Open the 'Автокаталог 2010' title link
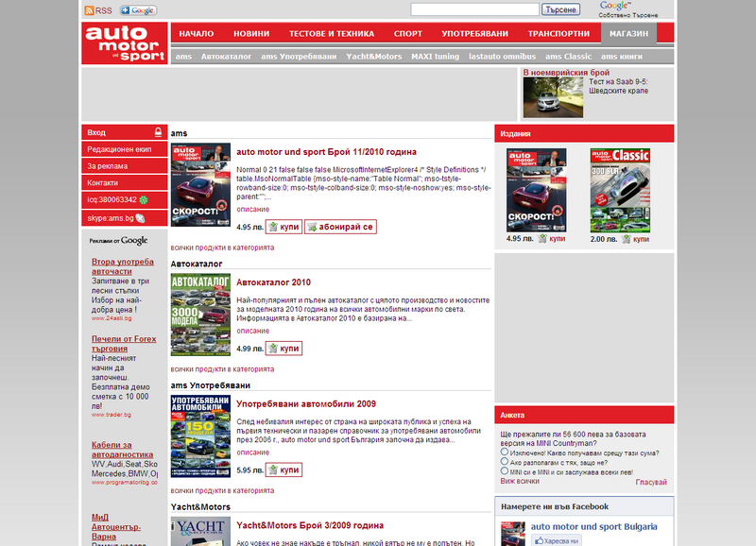 coord(273,282)
